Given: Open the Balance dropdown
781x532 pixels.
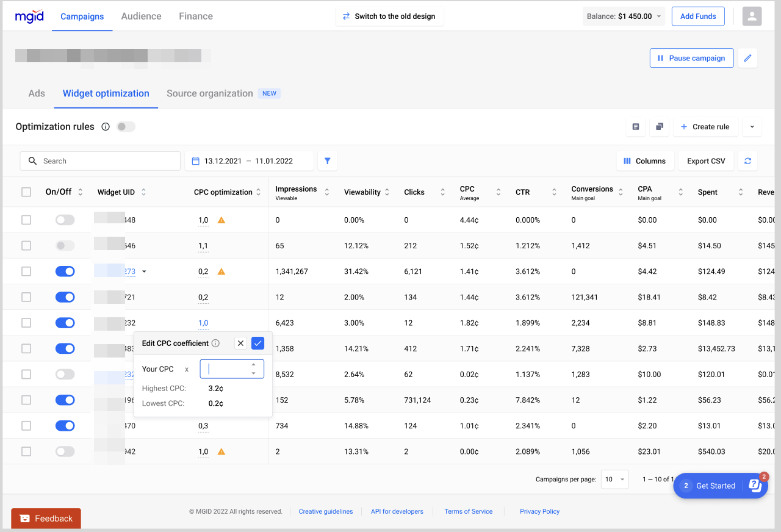Looking at the screenshot, I should (x=624, y=16).
